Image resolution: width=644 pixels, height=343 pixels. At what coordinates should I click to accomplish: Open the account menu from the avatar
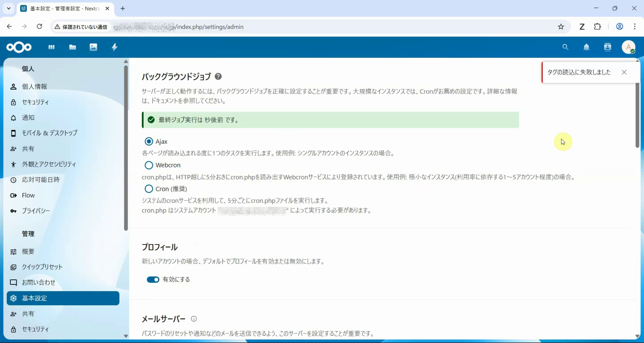click(629, 47)
